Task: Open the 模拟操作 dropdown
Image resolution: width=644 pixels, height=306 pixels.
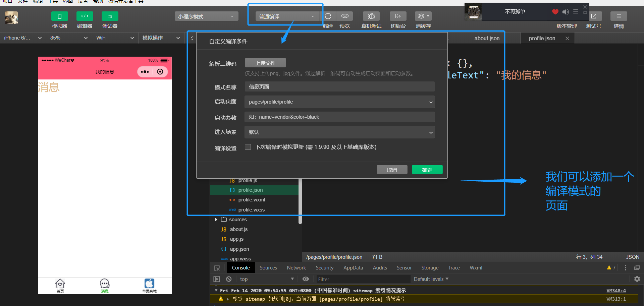Action: tap(161, 38)
